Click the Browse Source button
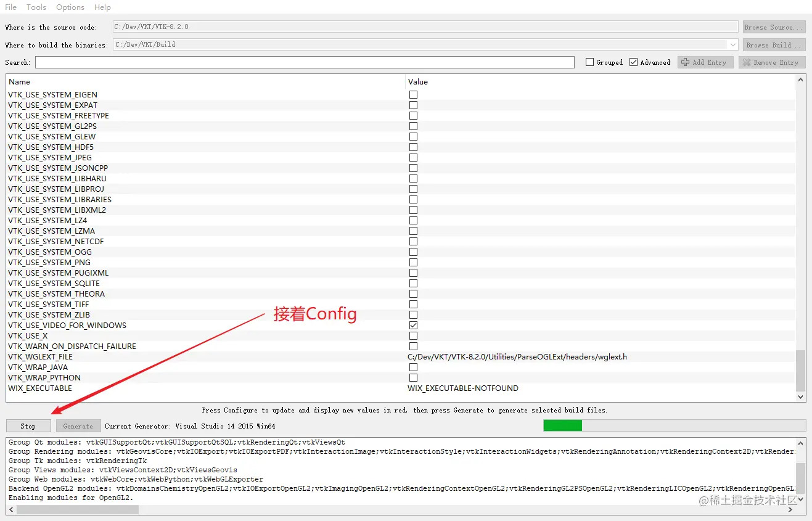 [x=774, y=27]
